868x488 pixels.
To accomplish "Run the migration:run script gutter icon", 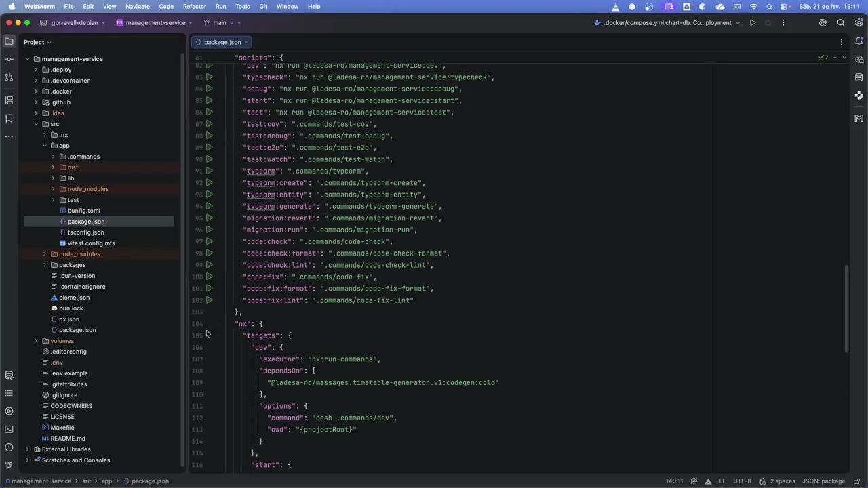I will 210,230.
